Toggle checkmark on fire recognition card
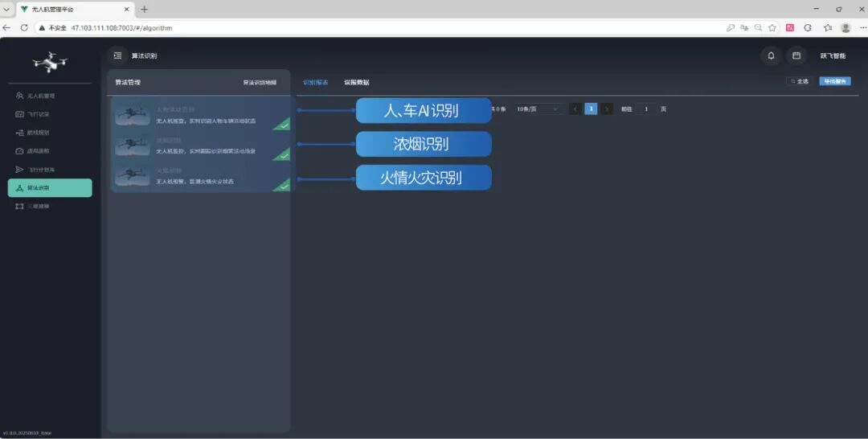The image size is (868, 439). [282, 185]
